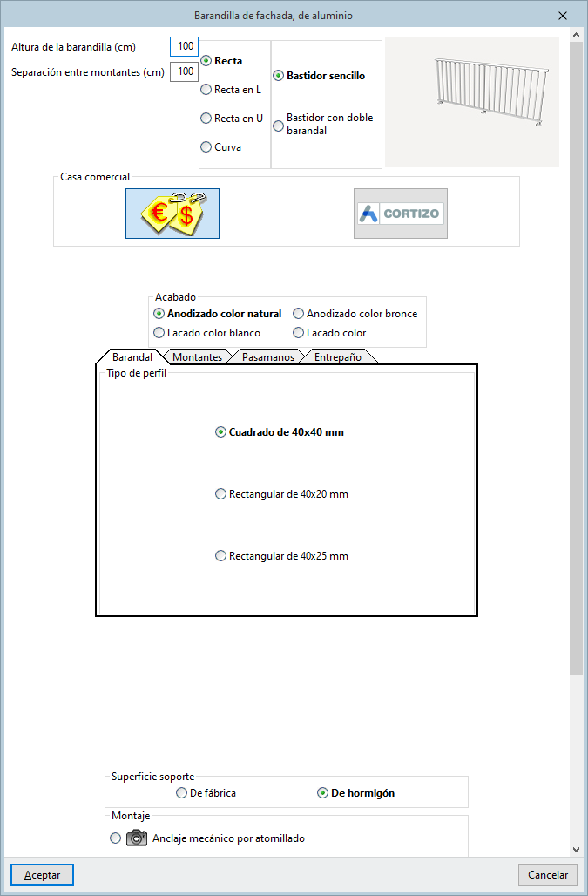The image size is (588, 896).
Task: Select the generic prices Casa comercial icon
Action: [x=172, y=214]
